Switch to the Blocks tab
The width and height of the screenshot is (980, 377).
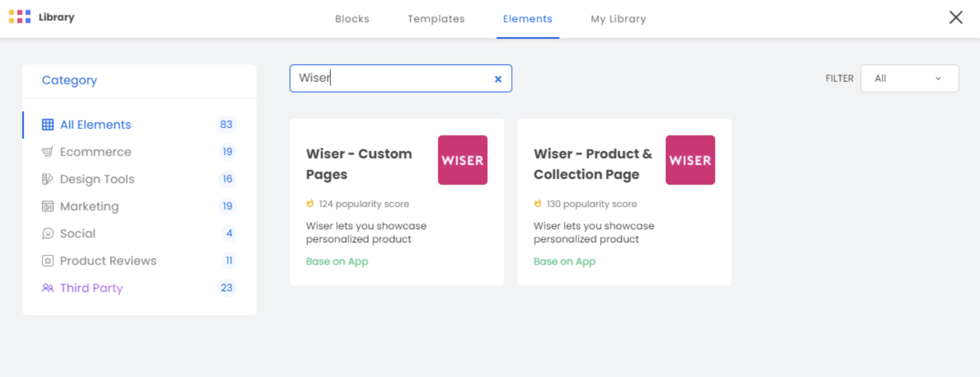[x=352, y=19]
